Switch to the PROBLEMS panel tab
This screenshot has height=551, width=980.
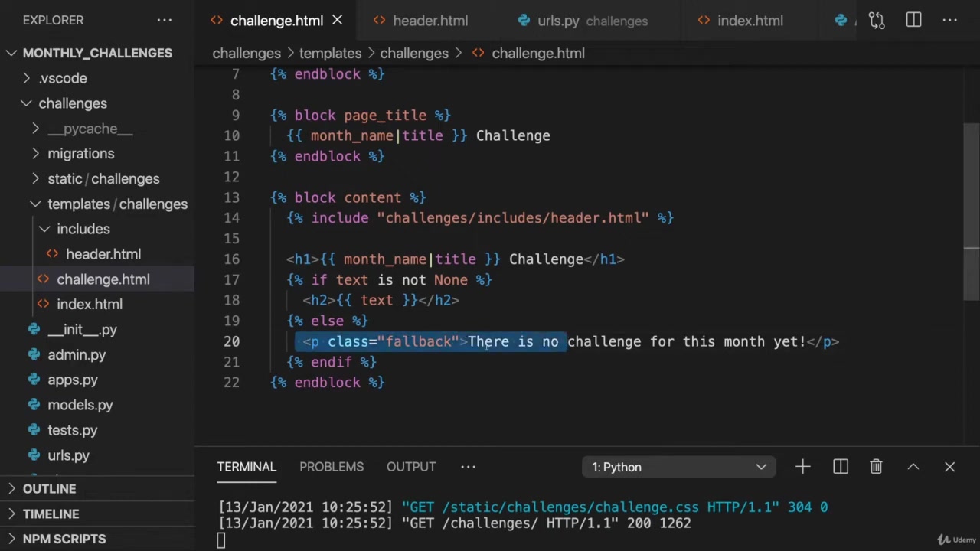point(332,467)
